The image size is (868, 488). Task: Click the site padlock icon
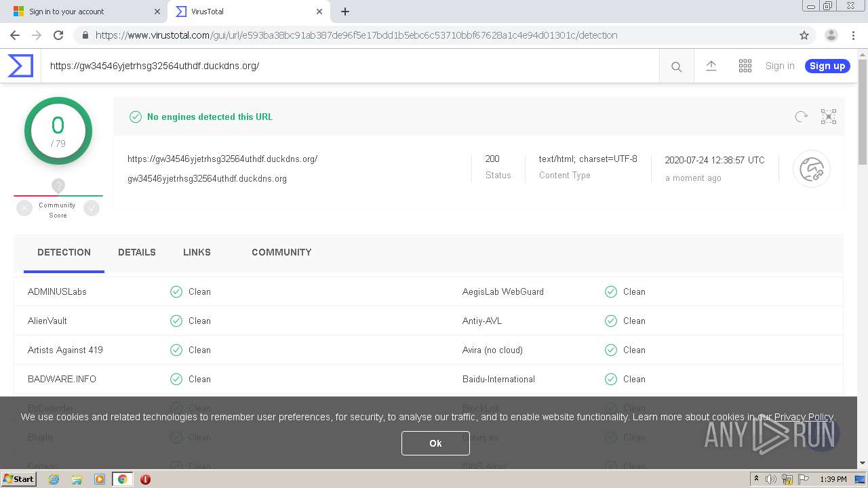(85, 35)
